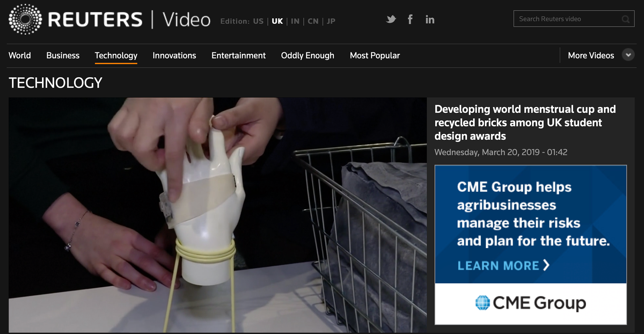This screenshot has width=644, height=334.
Task: Click the Reuters logo
Action: point(75,19)
